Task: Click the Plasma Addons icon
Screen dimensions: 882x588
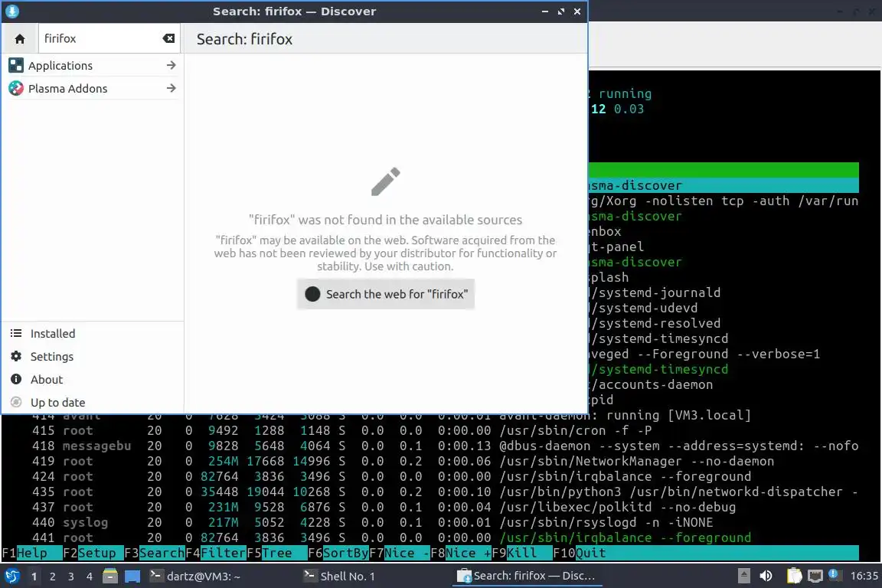Action: (16, 88)
